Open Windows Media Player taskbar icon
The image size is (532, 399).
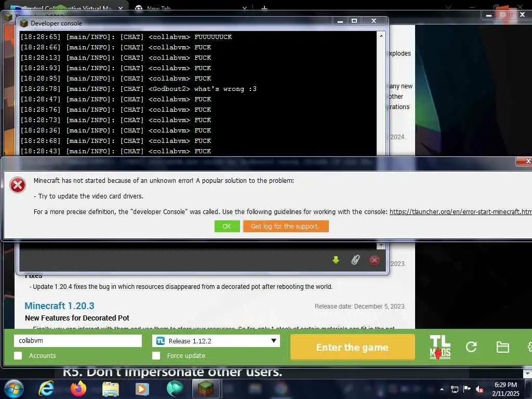coord(142,389)
